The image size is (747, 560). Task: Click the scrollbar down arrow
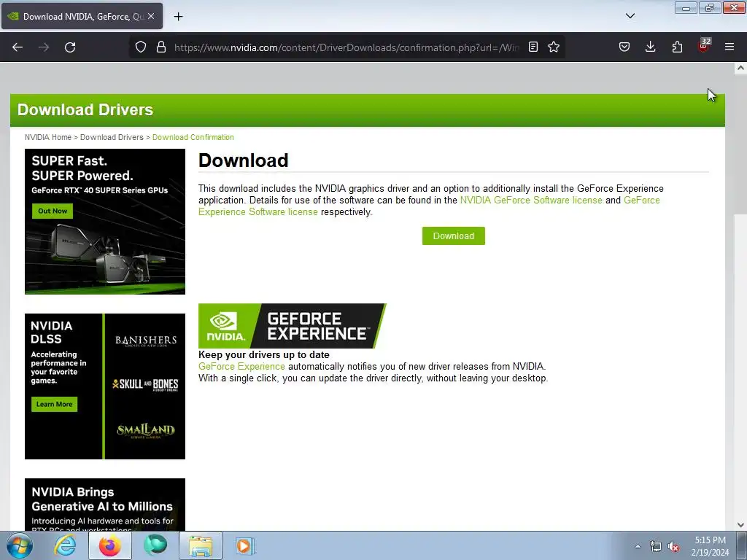(x=740, y=525)
